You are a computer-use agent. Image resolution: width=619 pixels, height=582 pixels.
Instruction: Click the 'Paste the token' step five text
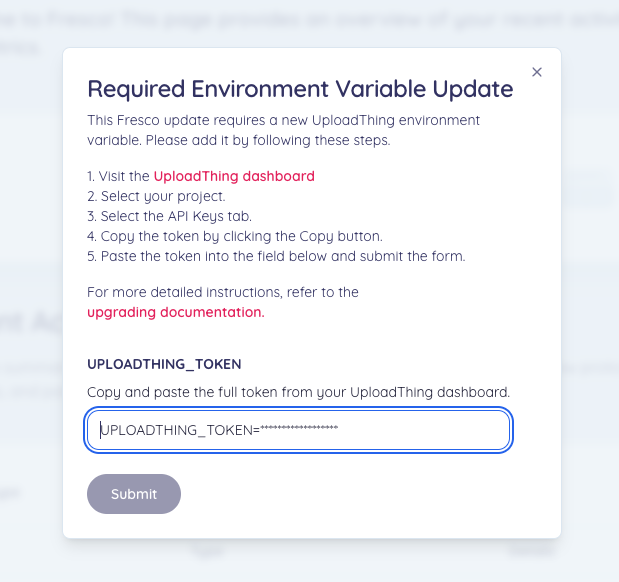tap(276, 256)
